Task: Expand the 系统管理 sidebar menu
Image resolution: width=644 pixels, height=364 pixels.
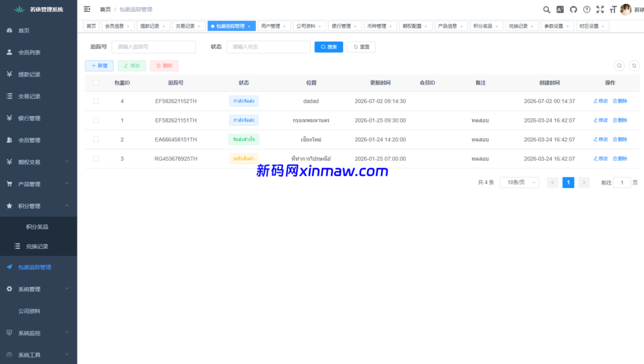Action: click(x=38, y=289)
